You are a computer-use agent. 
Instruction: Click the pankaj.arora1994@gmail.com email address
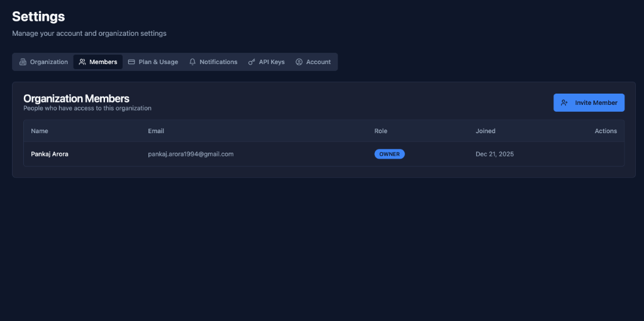(191, 154)
